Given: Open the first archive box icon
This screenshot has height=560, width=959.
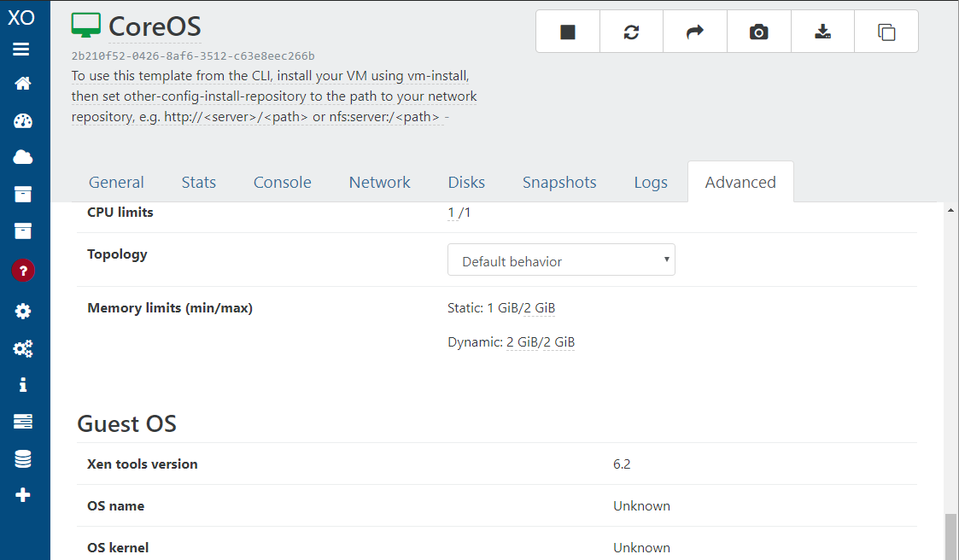Looking at the screenshot, I should (x=22, y=195).
